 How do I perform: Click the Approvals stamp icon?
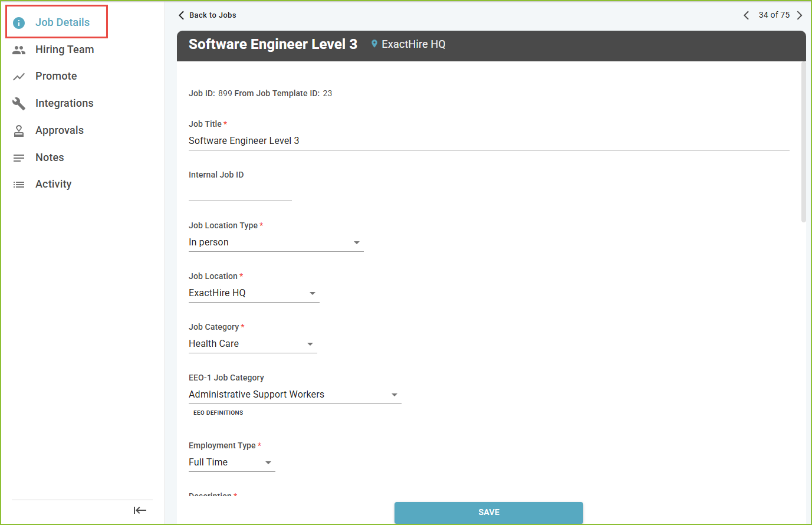coord(19,131)
